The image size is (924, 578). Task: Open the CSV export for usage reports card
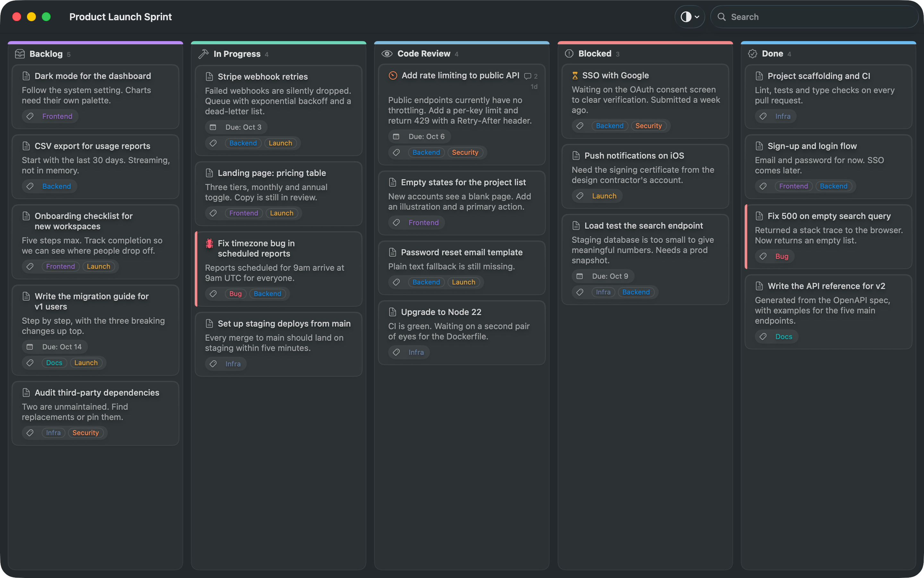coord(96,166)
